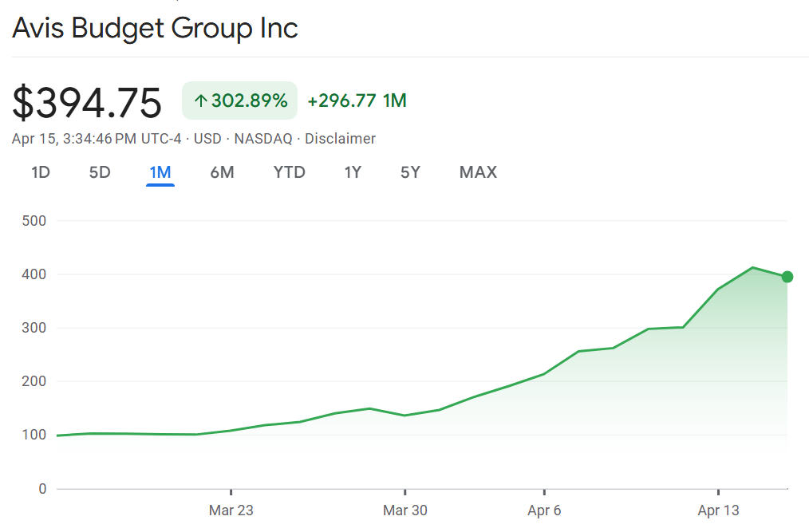
Task: Click the Apr 13 axis label
Action: (x=719, y=510)
